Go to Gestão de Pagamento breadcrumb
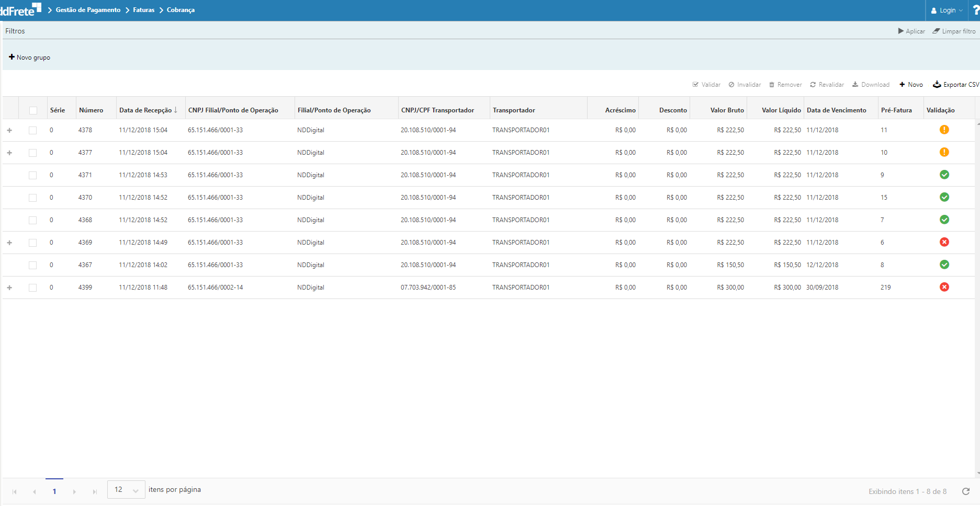This screenshot has height=506, width=980. 88,10
